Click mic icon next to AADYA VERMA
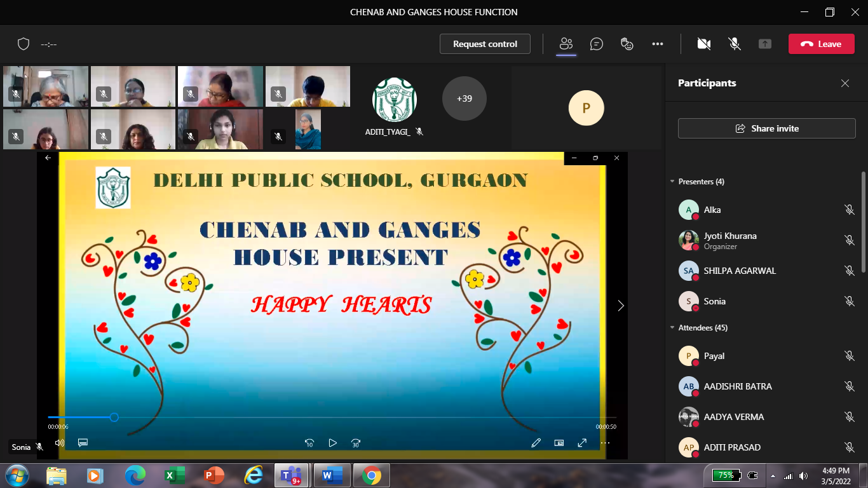The width and height of the screenshot is (868, 488). (x=850, y=417)
